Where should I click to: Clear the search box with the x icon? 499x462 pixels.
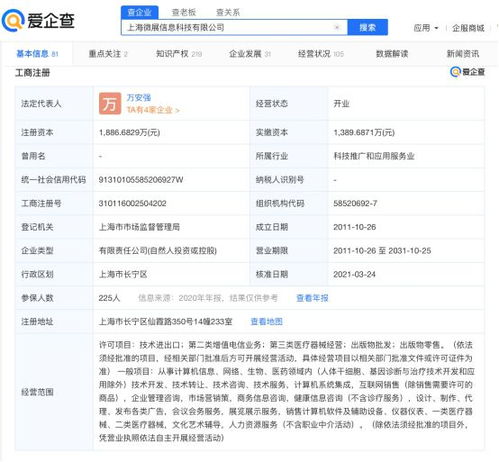[337, 27]
